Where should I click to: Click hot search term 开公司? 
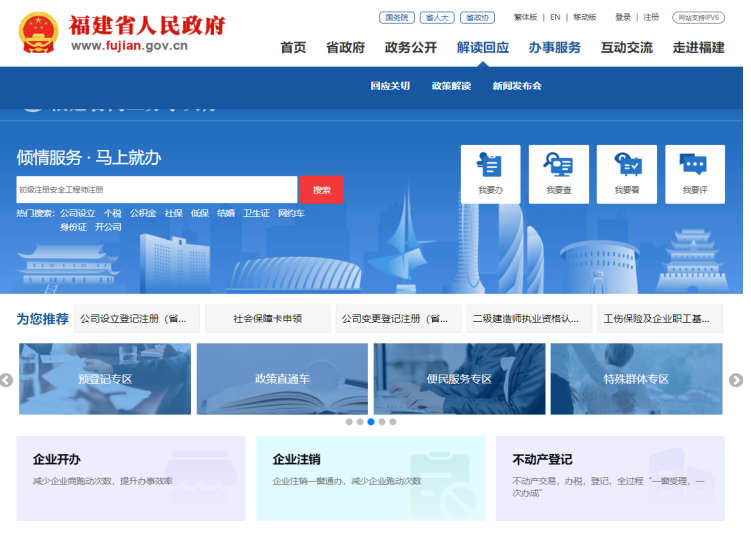click(108, 227)
